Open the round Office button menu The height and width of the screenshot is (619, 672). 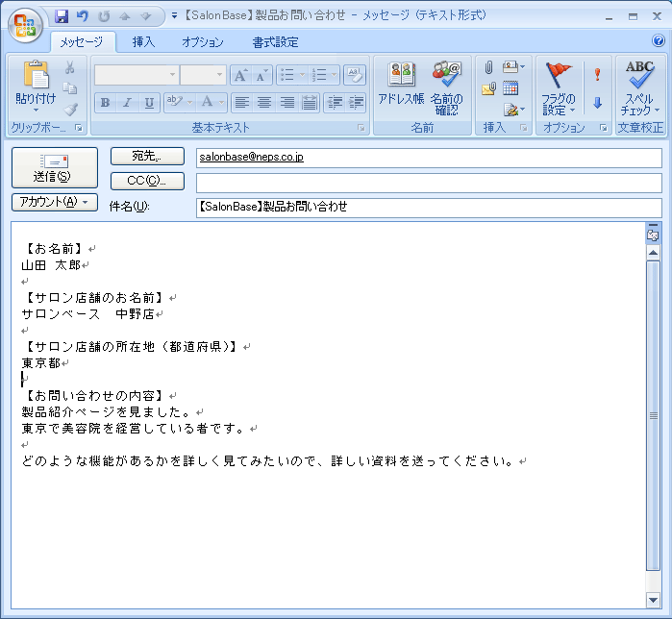25,24
